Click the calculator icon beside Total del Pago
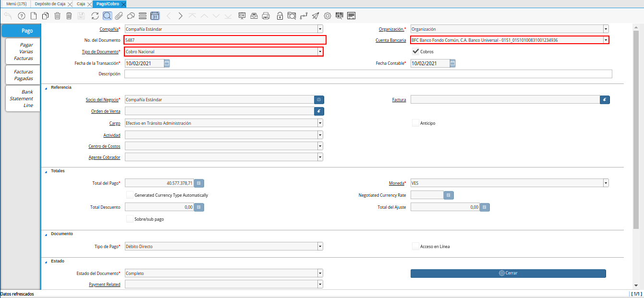 [199, 183]
